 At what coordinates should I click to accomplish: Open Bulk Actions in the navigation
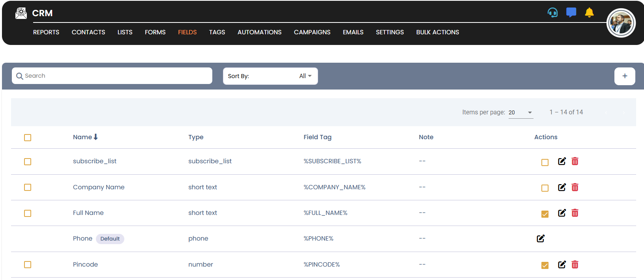pyautogui.click(x=437, y=32)
